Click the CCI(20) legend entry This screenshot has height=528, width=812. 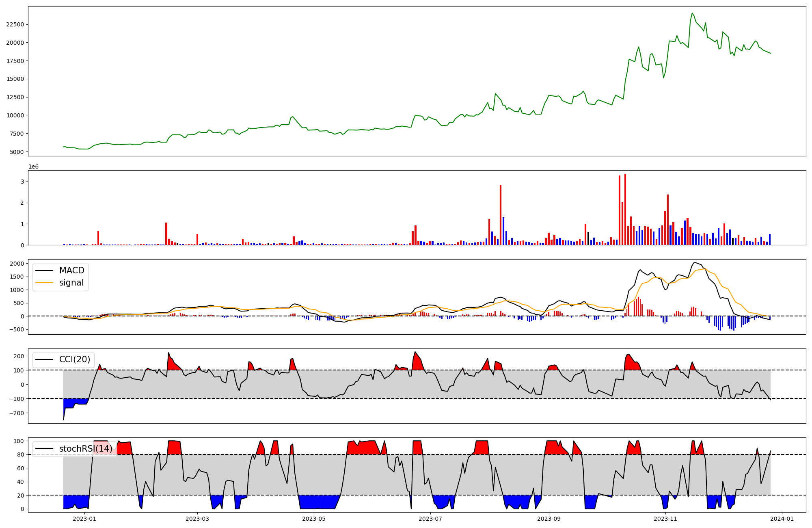pyautogui.click(x=74, y=359)
